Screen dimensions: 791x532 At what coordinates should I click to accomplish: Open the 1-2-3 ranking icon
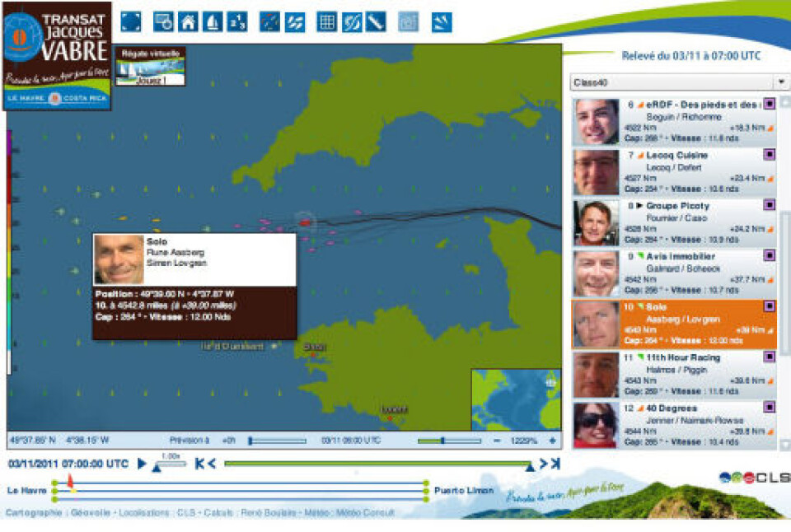coord(237,22)
